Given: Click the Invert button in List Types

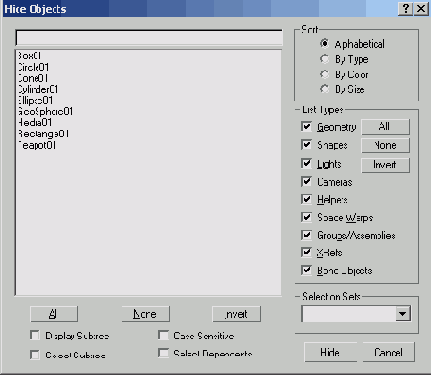Looking at the screenshot, I should tap(385, 165).
